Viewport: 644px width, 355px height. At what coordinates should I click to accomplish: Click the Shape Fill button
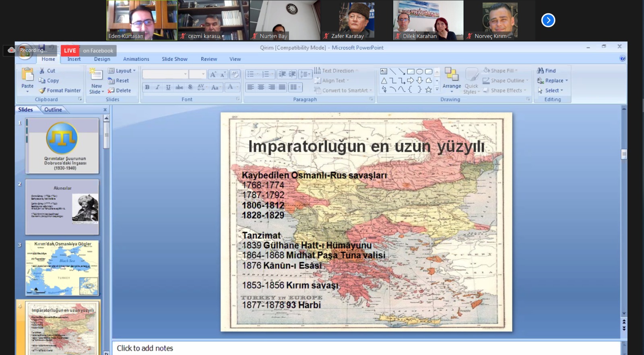click(500, 71)
